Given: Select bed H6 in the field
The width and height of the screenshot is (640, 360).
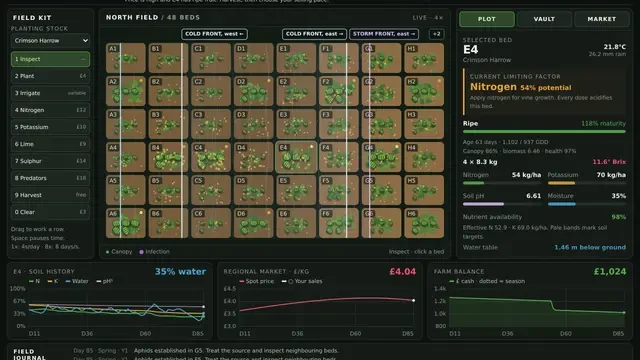Looking at the screenshot, I should (x=424, y=223).
